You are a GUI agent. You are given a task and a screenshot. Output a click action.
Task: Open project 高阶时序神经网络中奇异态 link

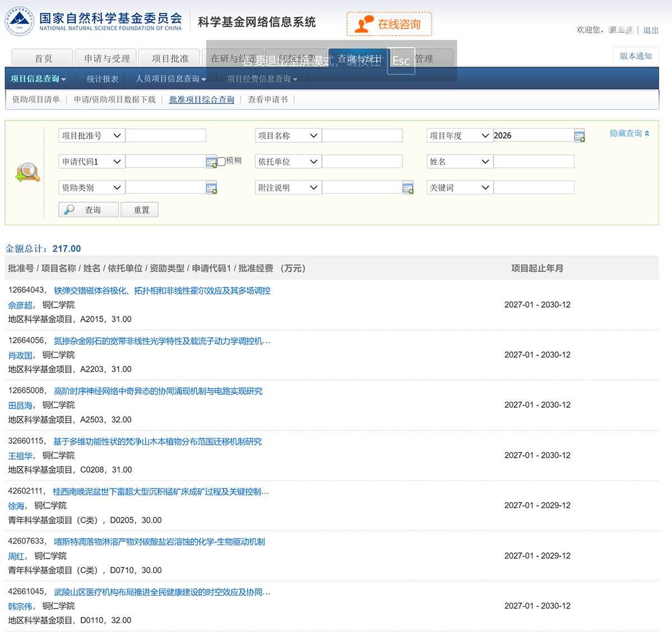(158, 391)
